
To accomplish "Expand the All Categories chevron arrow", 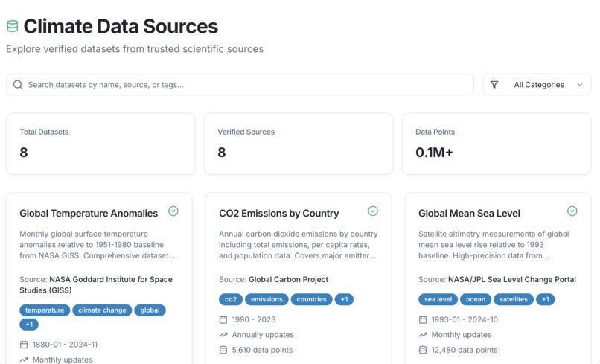I will [580, 85].
